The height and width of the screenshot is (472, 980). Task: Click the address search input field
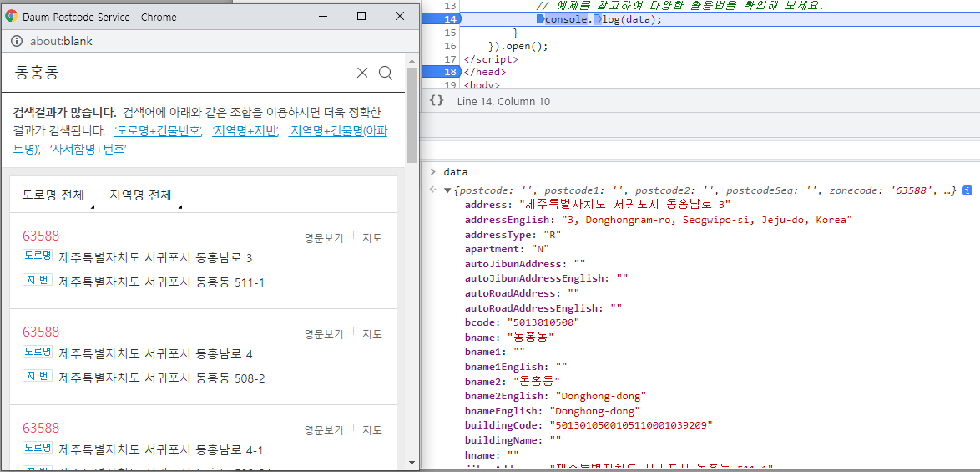tap(181, 74)
